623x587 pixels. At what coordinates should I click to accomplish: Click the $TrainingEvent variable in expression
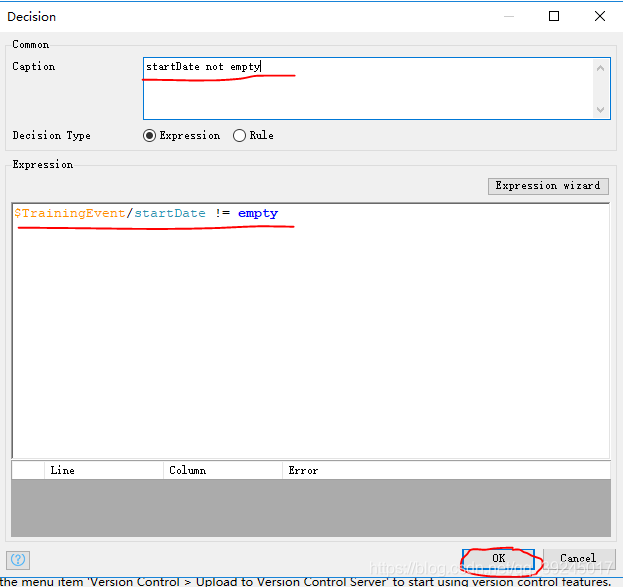click(x=71, y=213)
